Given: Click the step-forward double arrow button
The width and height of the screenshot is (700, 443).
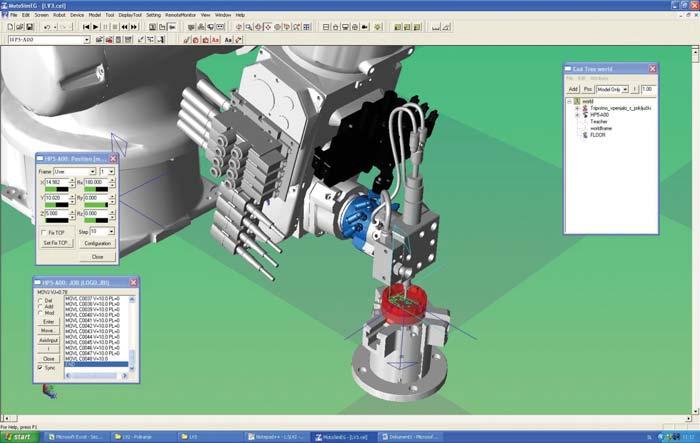Looking at the screenshot, I should [134, 27].
